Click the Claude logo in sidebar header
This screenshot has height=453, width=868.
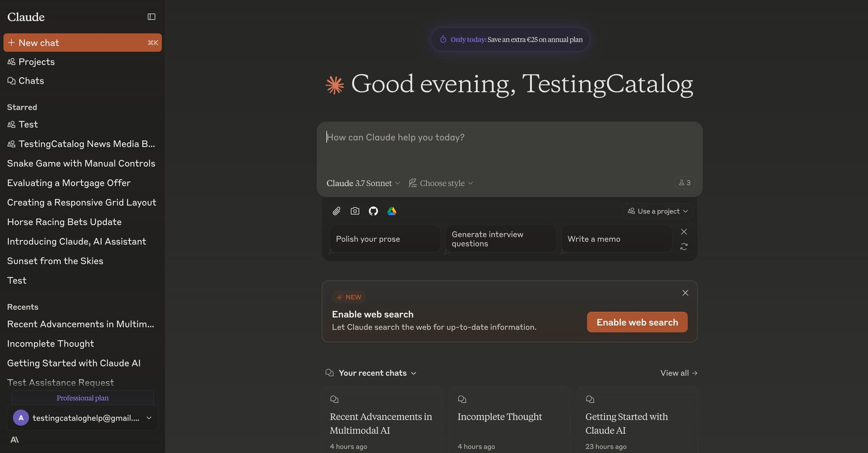point(26,17)
